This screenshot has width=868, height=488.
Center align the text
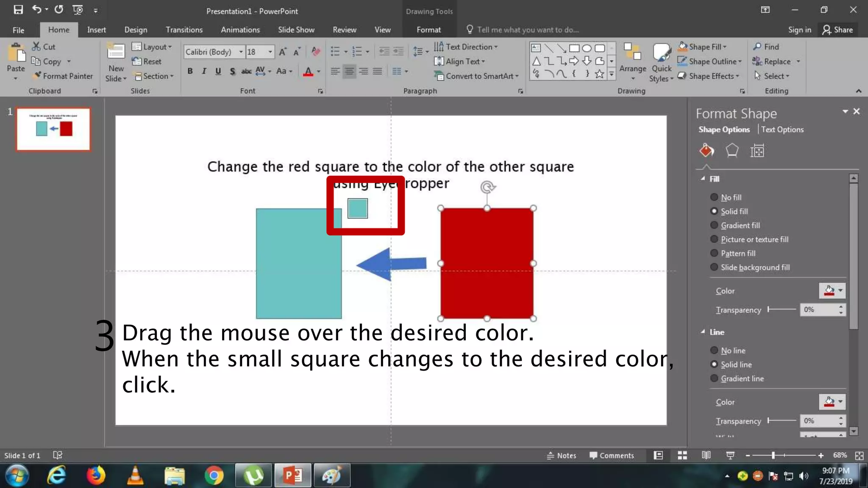pos(349,71)
